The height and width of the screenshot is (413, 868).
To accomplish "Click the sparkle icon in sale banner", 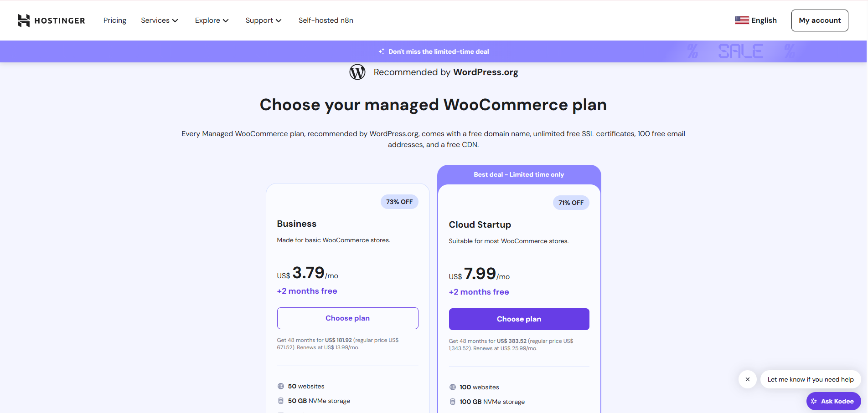I will 381,51.
